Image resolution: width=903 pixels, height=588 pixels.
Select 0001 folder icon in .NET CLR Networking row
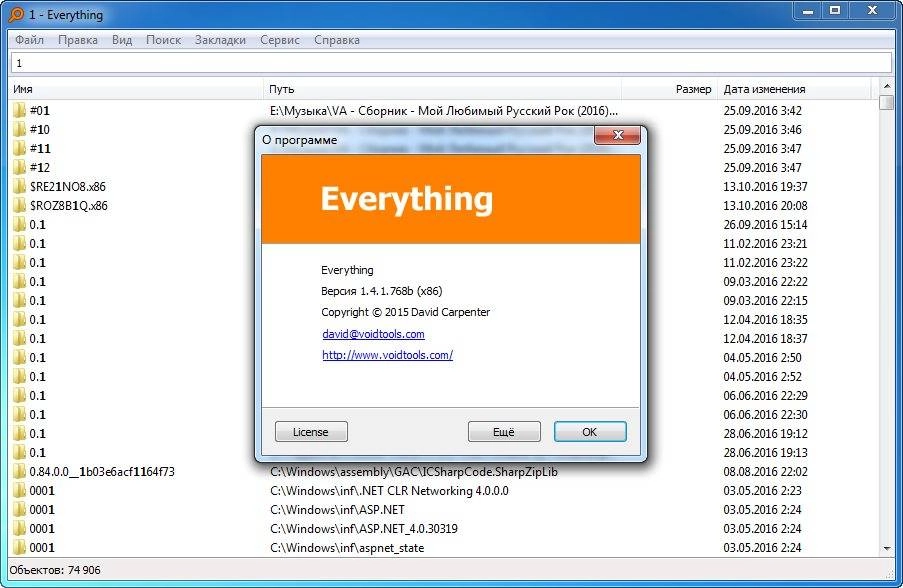tap(20, 490)
